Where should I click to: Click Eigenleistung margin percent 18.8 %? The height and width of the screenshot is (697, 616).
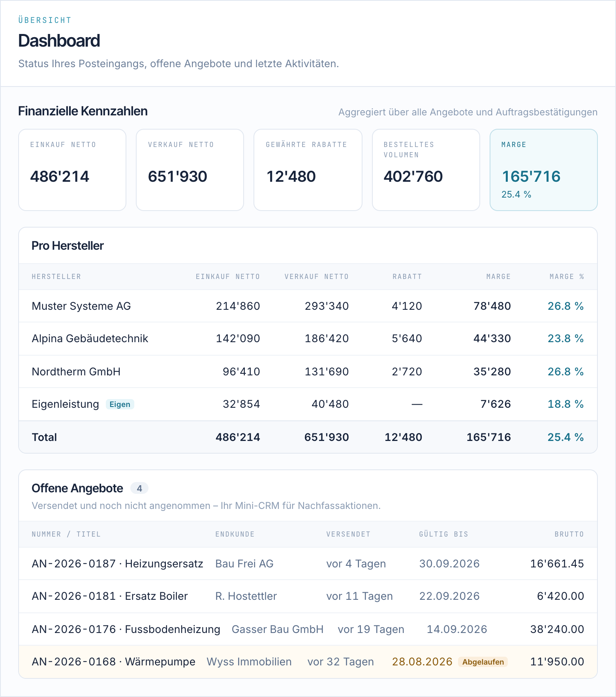(566, 404)
